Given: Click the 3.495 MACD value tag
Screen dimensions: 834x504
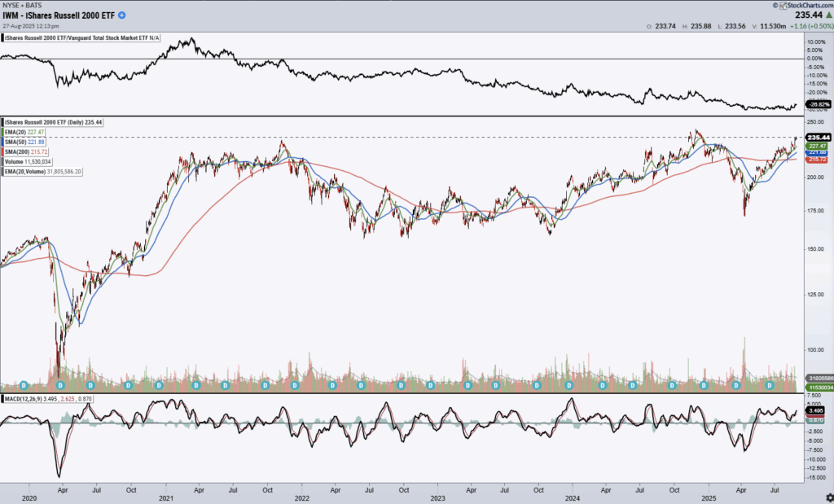Looking at the screenshot, I should [x=817, y=411].
